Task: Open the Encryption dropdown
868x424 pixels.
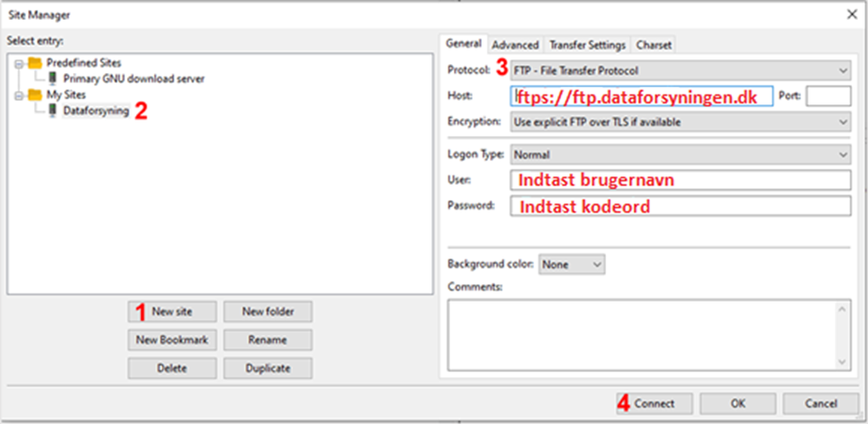Action: (681, 122)
